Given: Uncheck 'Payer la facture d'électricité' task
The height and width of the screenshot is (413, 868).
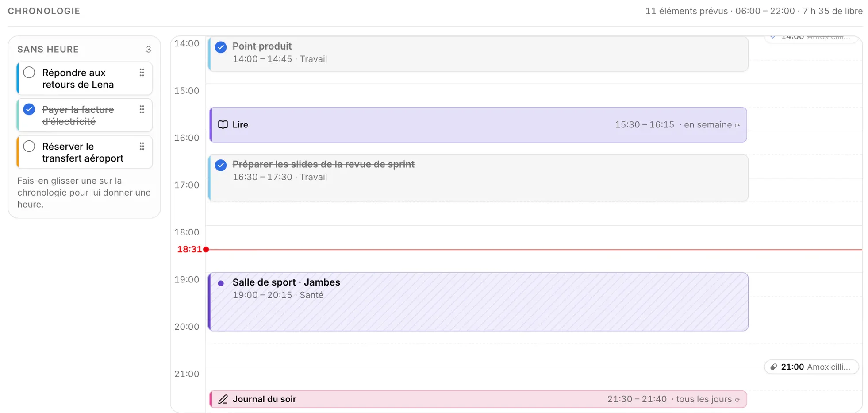Looking at the screenshot, I should (x=29, y=109).
